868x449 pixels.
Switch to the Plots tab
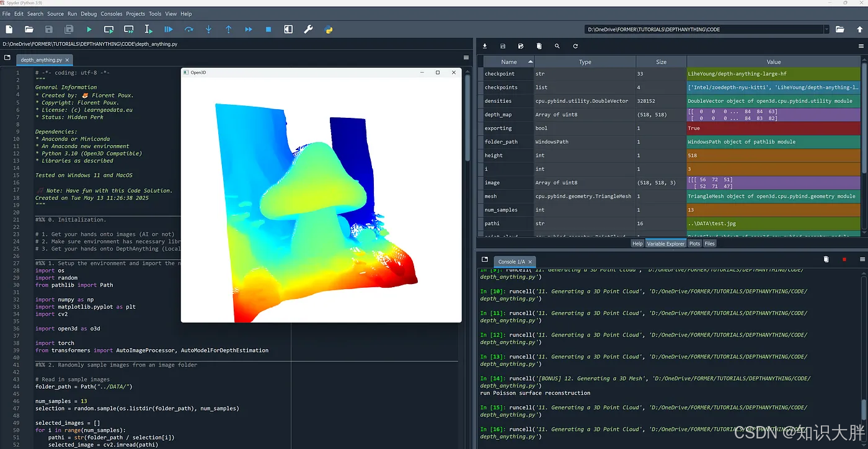tap(694, 244)
